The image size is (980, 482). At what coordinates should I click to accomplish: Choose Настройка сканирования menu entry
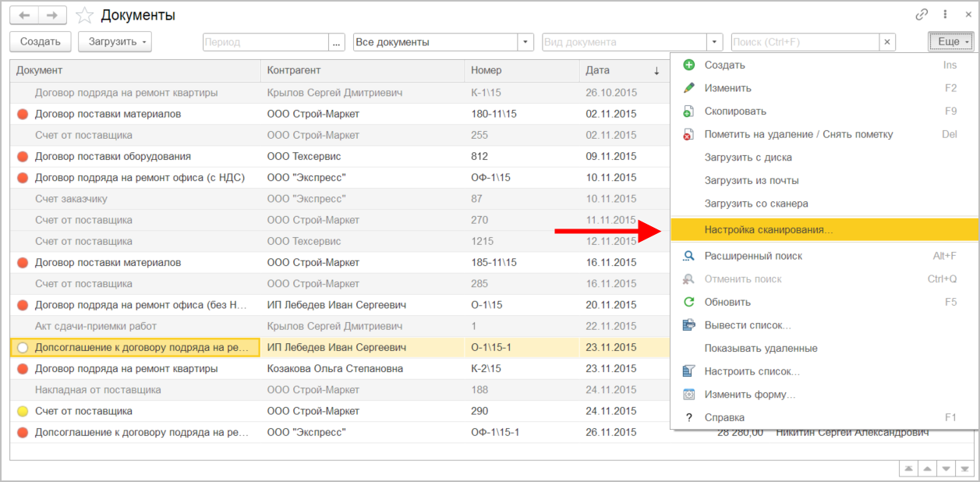click(769, 230)
